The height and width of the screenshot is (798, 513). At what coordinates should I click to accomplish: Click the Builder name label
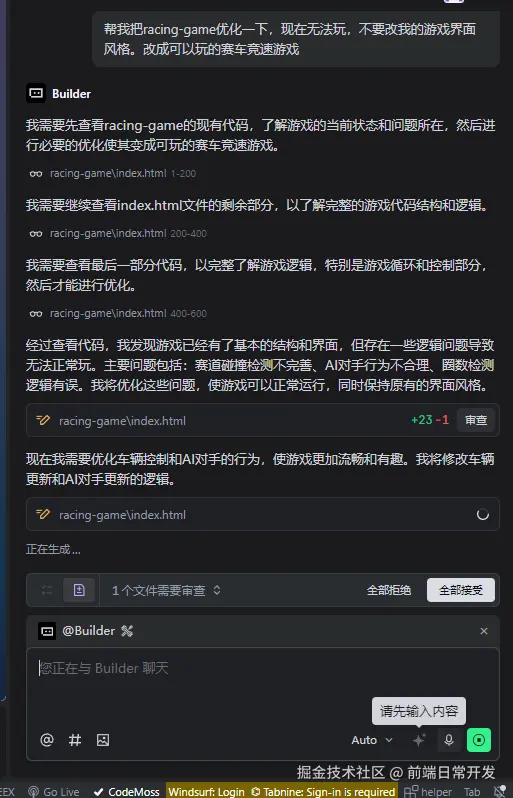pyautogui.click(x=71, y=94)
